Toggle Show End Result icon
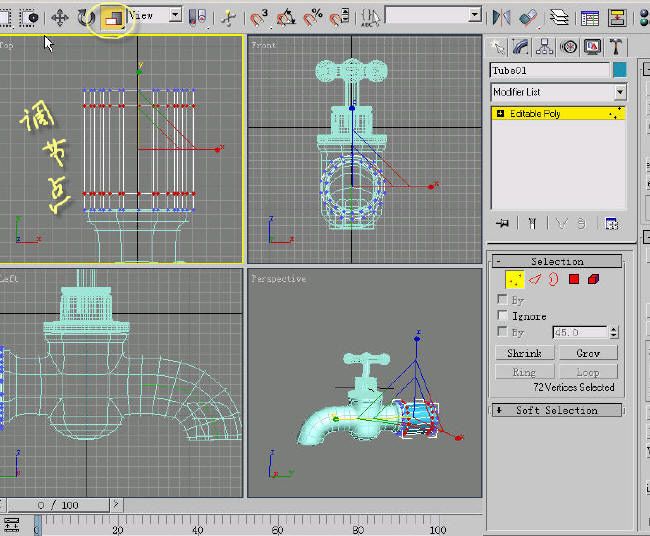This screenshot has height=536, width=650. 532,224
